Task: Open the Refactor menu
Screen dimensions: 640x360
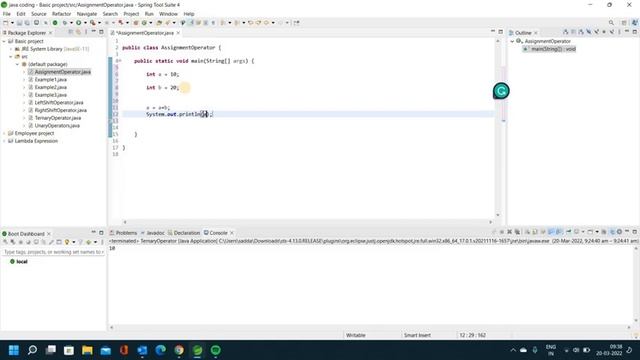Action: tap(62, 14)
